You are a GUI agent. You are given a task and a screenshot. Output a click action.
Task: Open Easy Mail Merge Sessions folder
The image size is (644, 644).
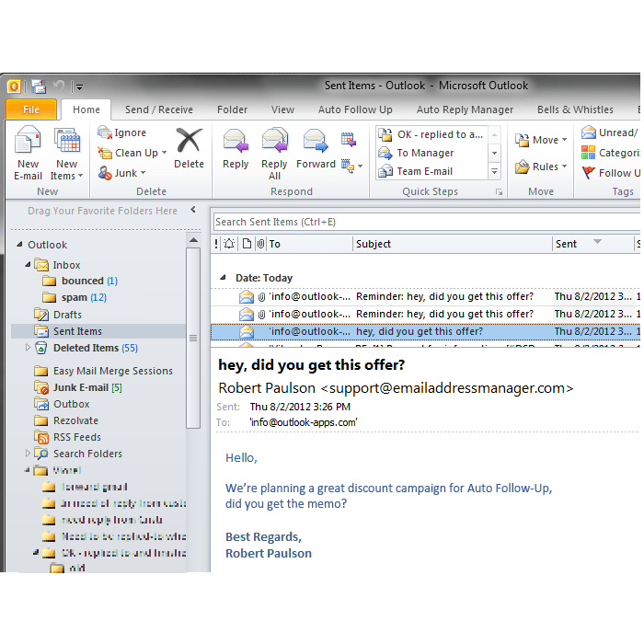click(x=103, y=371)
